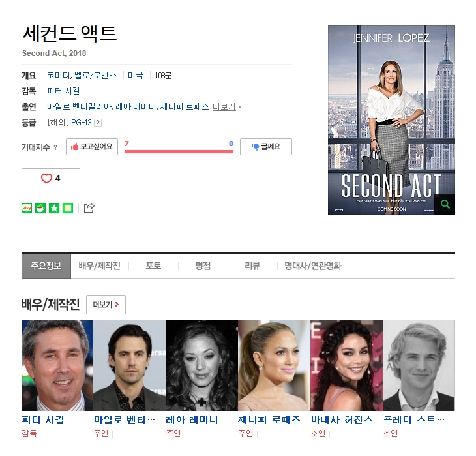Click the green cafe cup share icon
Viewport: 476px width, 456px height.
(x=40, y=208)
